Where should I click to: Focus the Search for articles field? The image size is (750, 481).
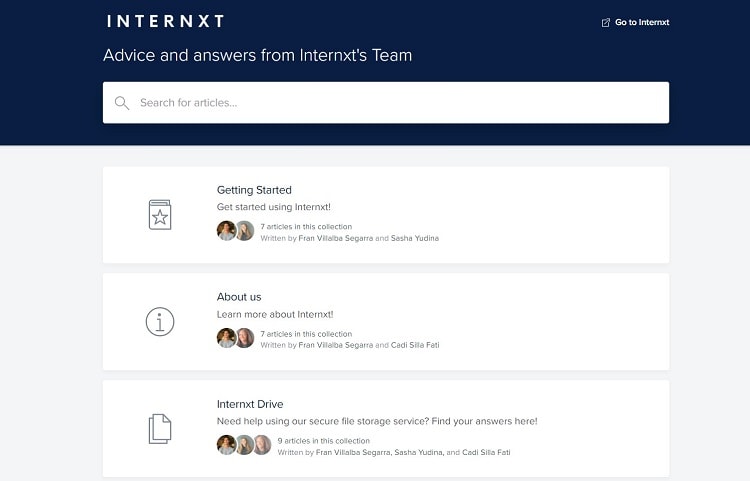coord(386,102)
